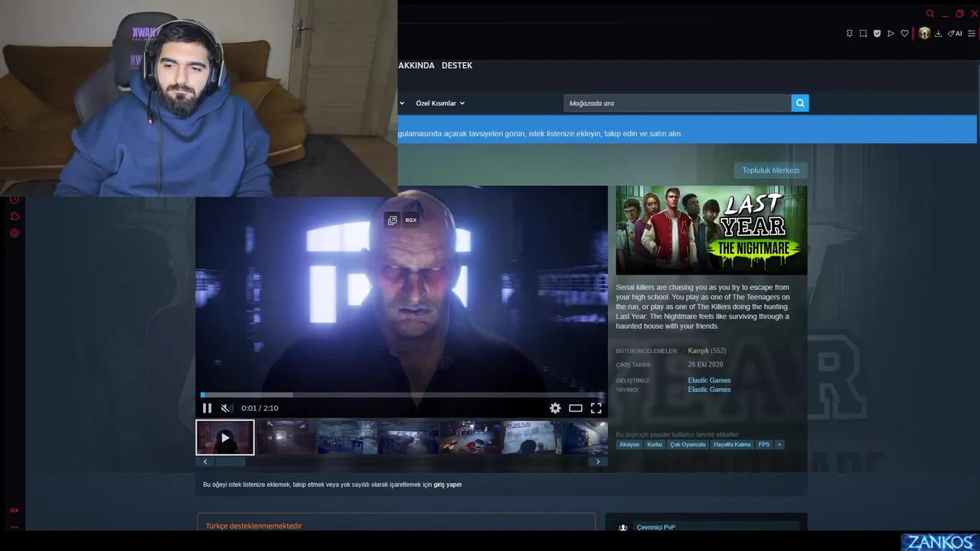The image size is (980, 551).
Task: Click the Çok Oyunculu tag
Action: pos(688,445)
